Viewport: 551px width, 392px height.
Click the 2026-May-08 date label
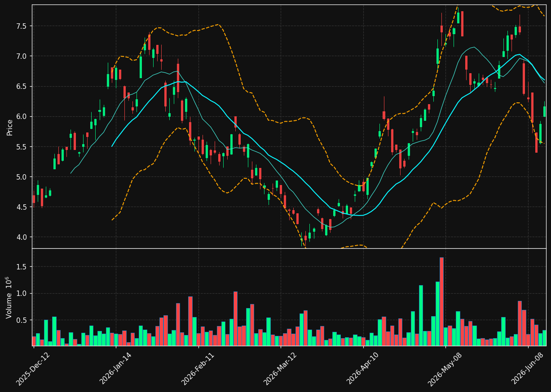tap(445, 368)
